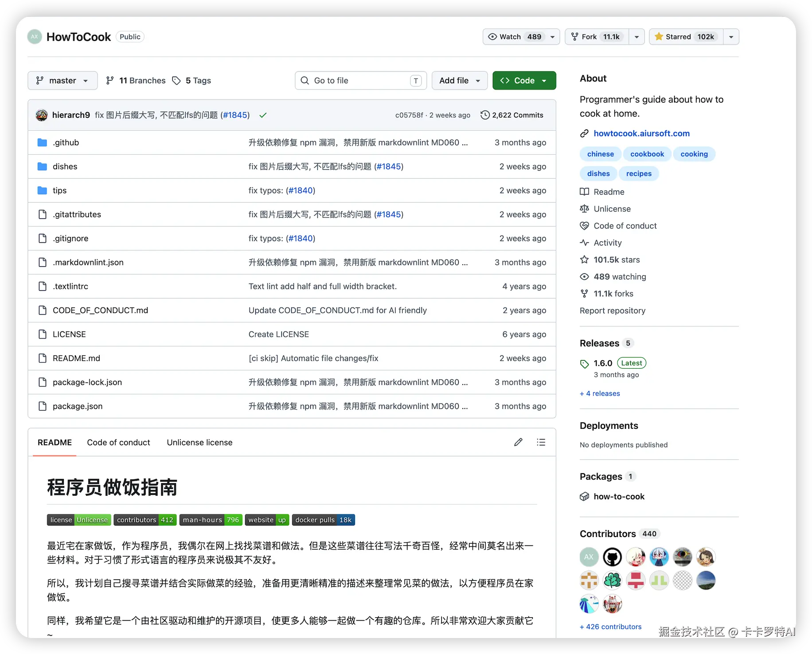Open the + 426 contributors link
This screenshot has width=812, height=654.
pos(610,627)
